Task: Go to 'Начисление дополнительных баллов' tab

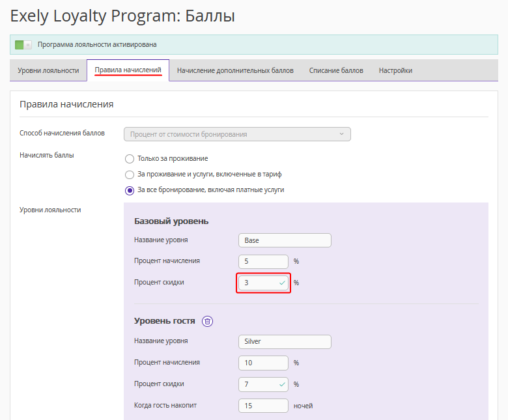Action: point(235,70)
